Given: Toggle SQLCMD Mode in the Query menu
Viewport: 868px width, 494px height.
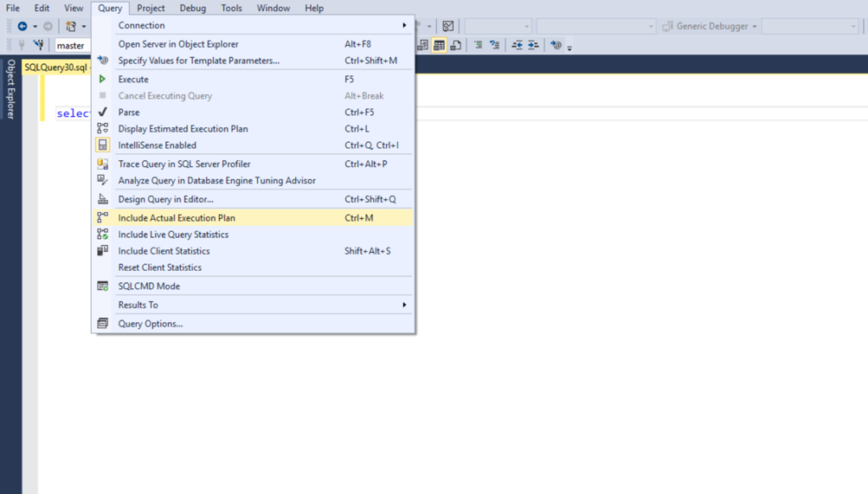Looking at the screenshot, I should click(x=253, y=286).
